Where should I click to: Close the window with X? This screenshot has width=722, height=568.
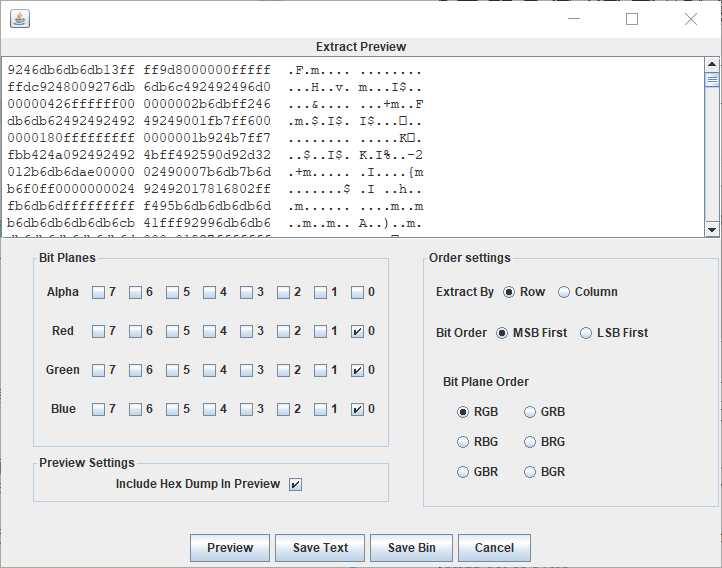[x=691, y=19]
